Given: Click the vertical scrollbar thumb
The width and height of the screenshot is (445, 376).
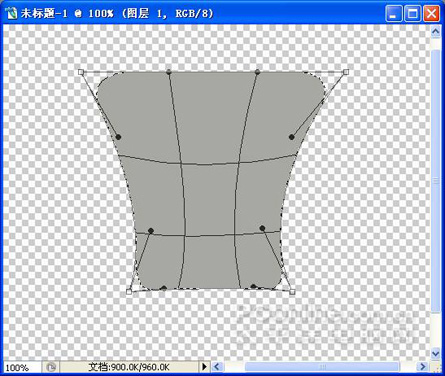Looking at the screenshot, I should [436, 181].
